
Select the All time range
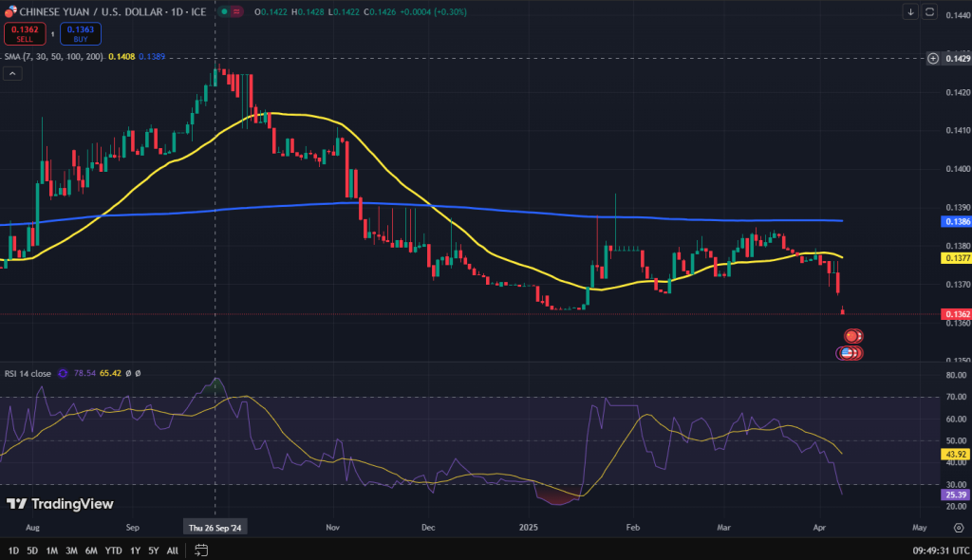pyautogui.click(x=173, y=551)
